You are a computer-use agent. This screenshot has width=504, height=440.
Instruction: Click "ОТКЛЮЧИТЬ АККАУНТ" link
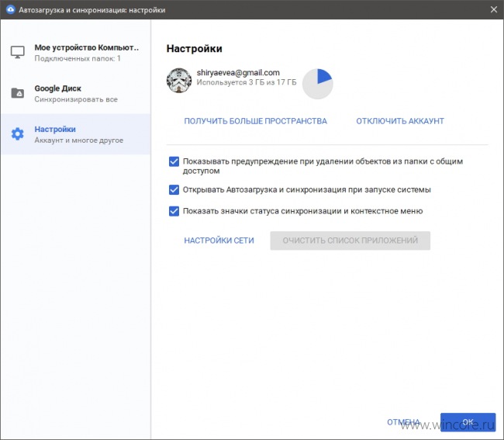(x=400, y=121)
